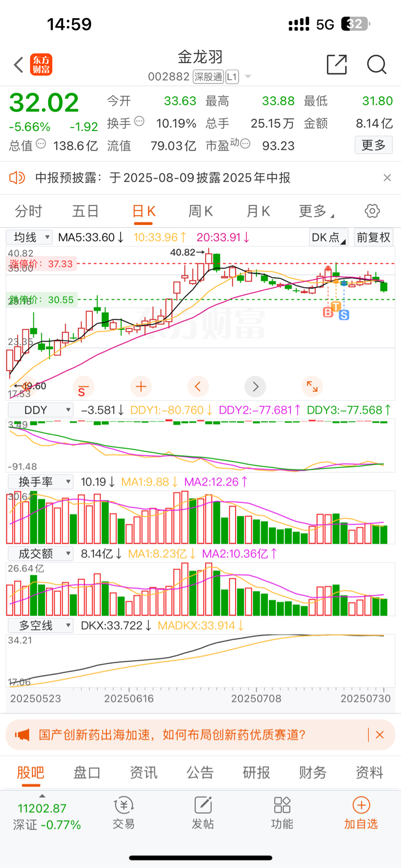401x868 pixels.
Task: Tap the blue S sell marker
Action: tap(344, 315)
